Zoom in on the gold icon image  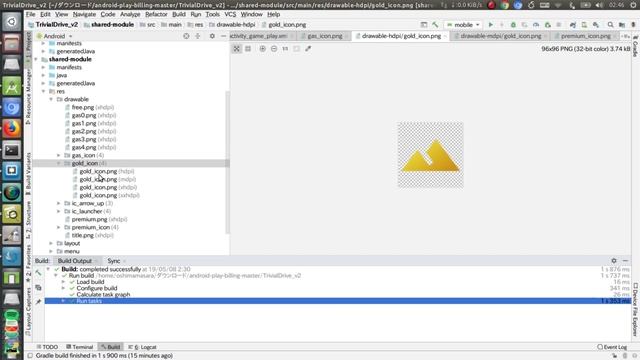262,49
